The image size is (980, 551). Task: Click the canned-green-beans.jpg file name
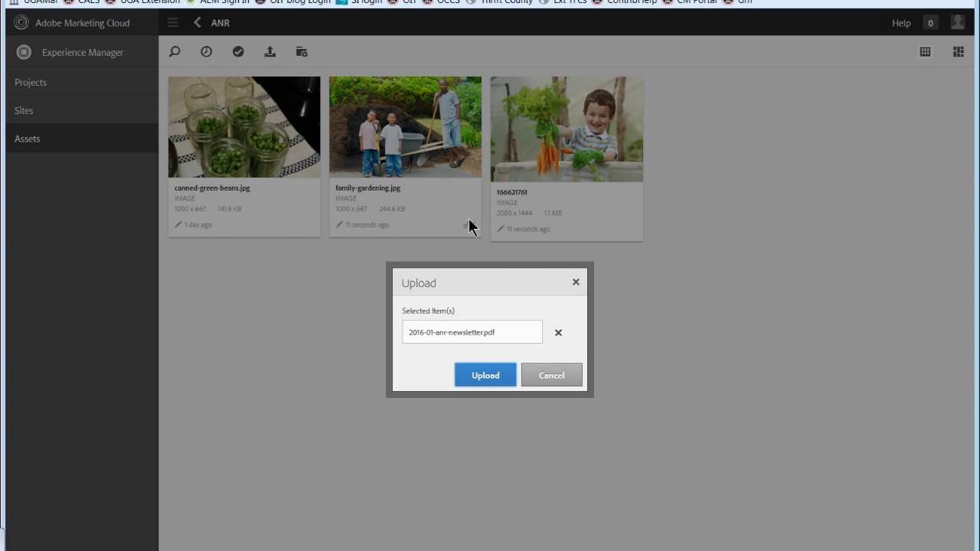(x=212, y=188)
